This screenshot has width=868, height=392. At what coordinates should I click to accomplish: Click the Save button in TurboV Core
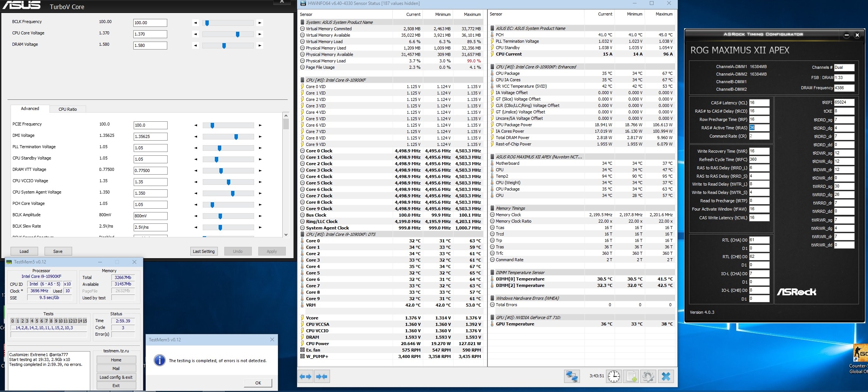(x=58, y=251)
